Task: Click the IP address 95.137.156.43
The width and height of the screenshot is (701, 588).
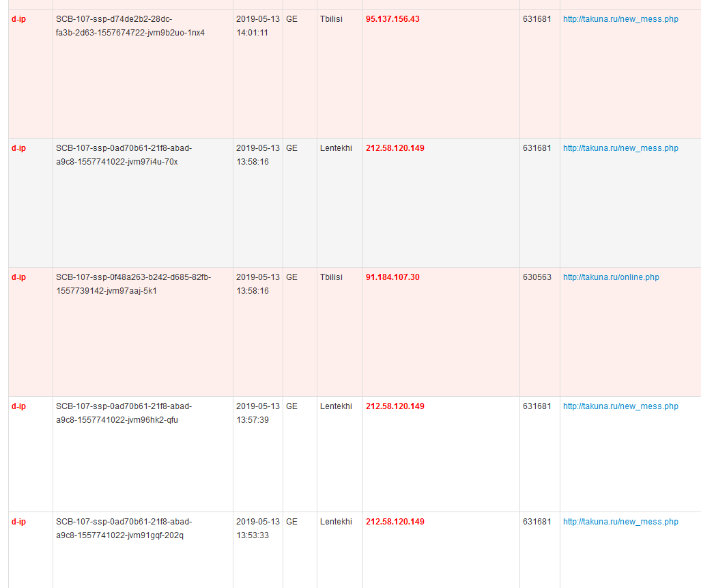Action: [392, 19]
